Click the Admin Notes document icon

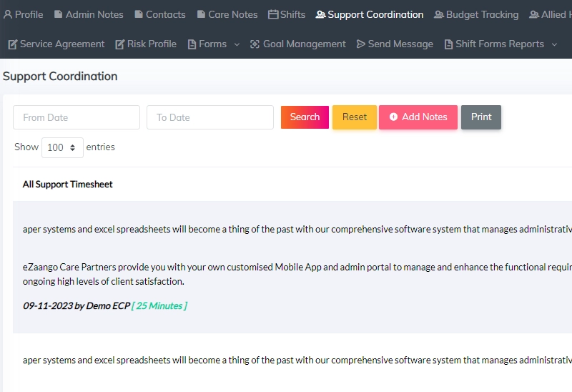click(58, 14)
